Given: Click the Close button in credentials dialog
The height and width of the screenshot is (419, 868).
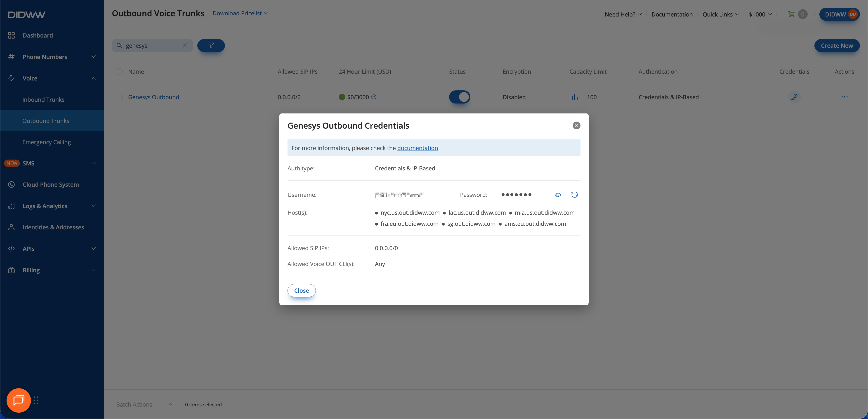Looking at the screenshot, I should 301,290.
